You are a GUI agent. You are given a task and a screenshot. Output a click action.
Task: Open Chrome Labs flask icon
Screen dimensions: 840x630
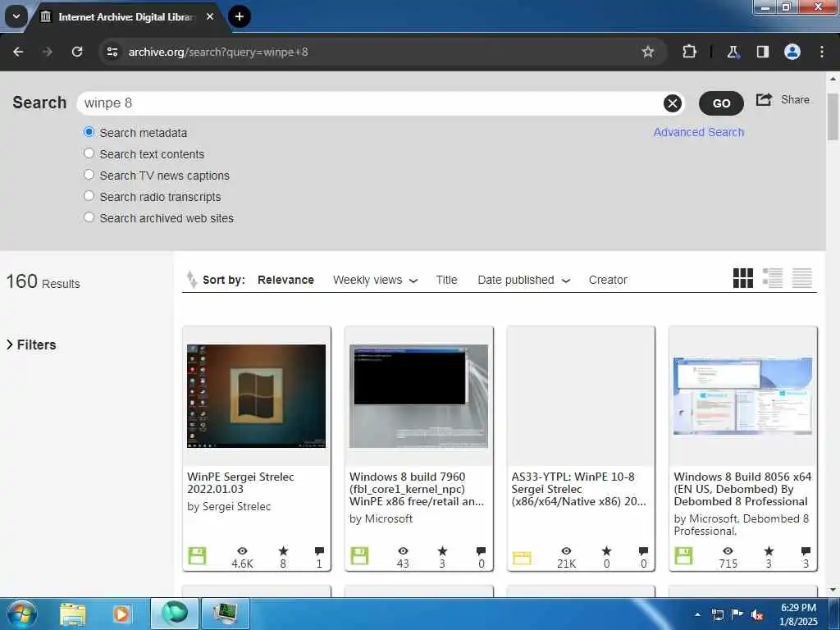[x=733, y=52]
